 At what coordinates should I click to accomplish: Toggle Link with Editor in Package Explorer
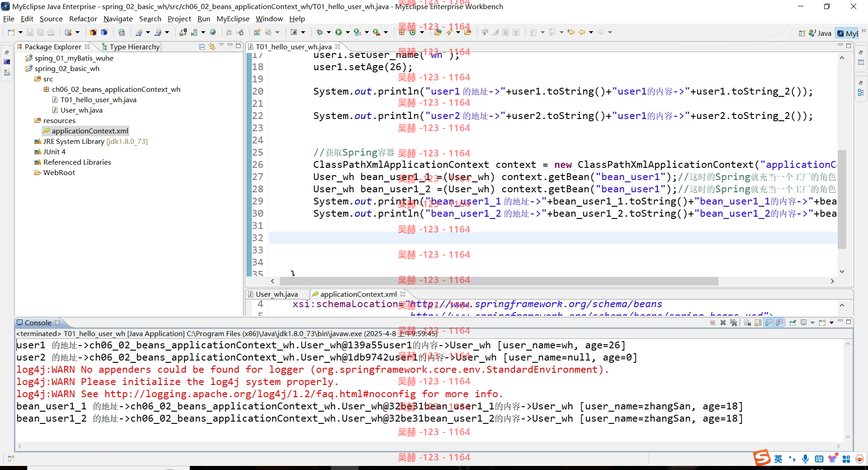212,47
